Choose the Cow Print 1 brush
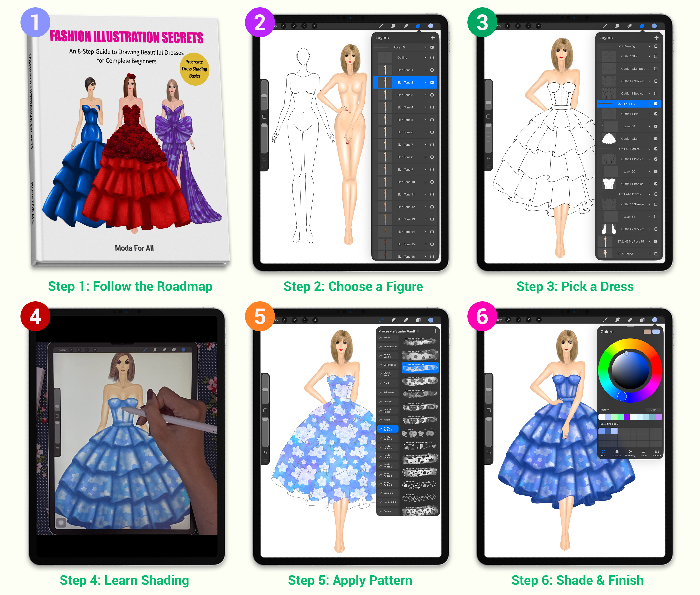This screenshot has height=595, width=700. (420, 485)
